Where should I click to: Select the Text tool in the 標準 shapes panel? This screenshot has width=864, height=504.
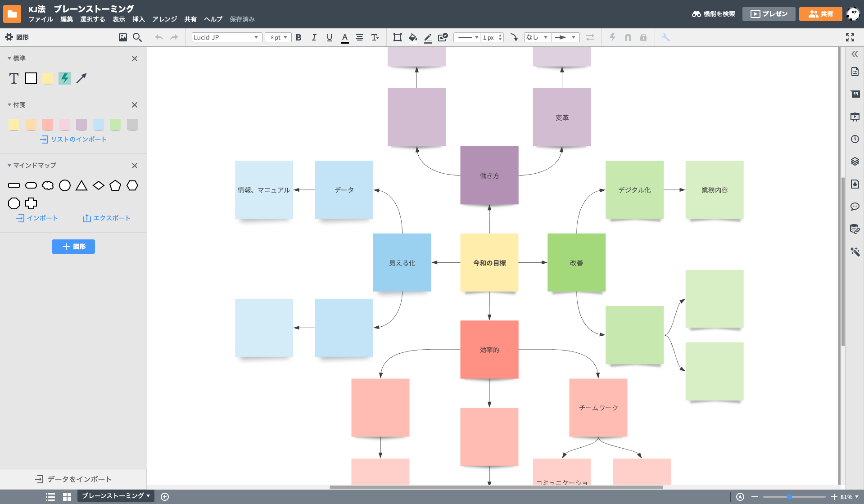(14, 78)
